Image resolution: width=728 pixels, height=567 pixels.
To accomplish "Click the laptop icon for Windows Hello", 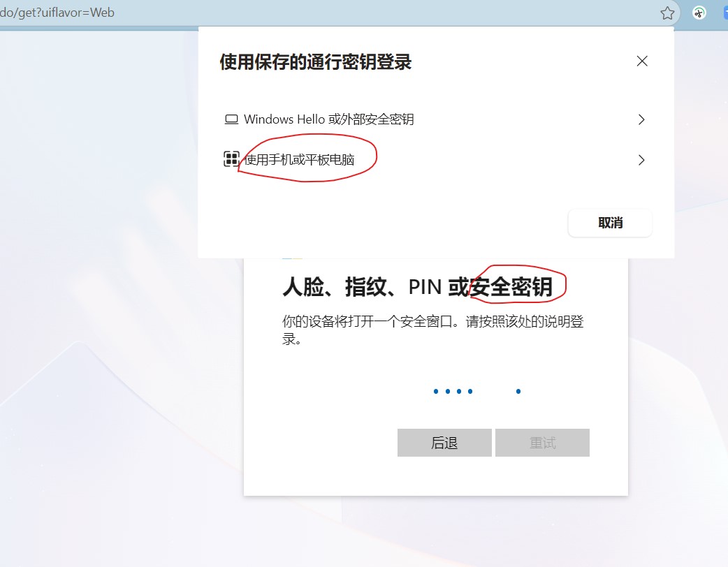I will click(x=231, y=119).
